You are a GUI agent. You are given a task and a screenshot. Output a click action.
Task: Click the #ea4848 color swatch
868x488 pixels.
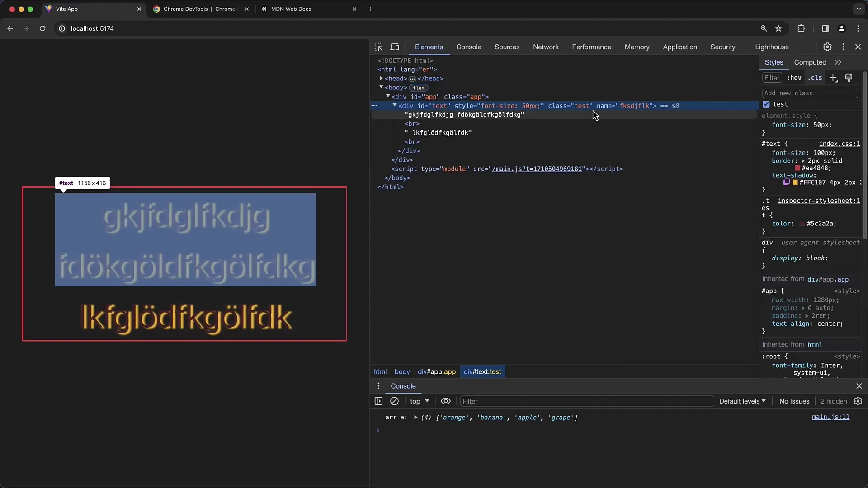pos(797,168)
